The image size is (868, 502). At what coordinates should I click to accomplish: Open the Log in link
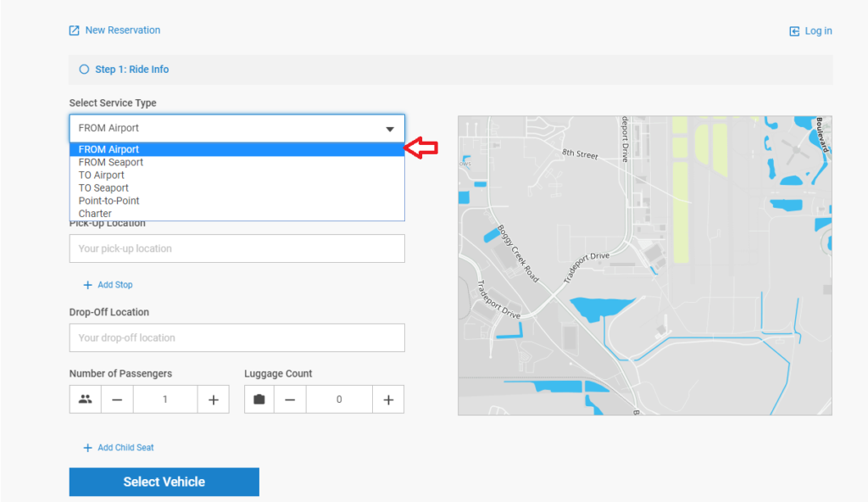click(x=818, y=31)
